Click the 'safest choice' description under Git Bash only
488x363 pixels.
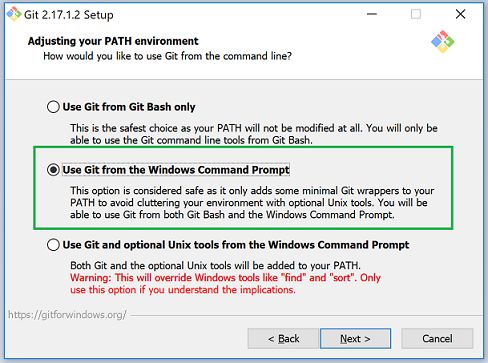(254, 134)
